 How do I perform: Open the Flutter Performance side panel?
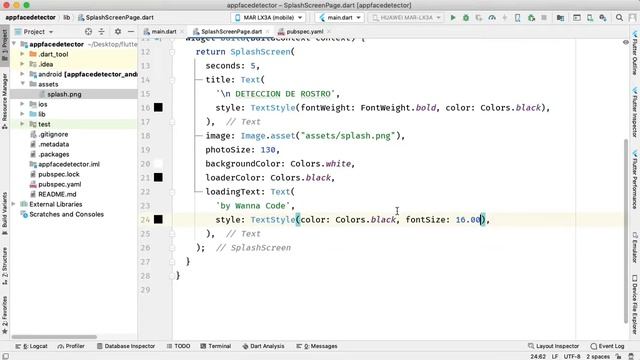click(x=635, y=179)
